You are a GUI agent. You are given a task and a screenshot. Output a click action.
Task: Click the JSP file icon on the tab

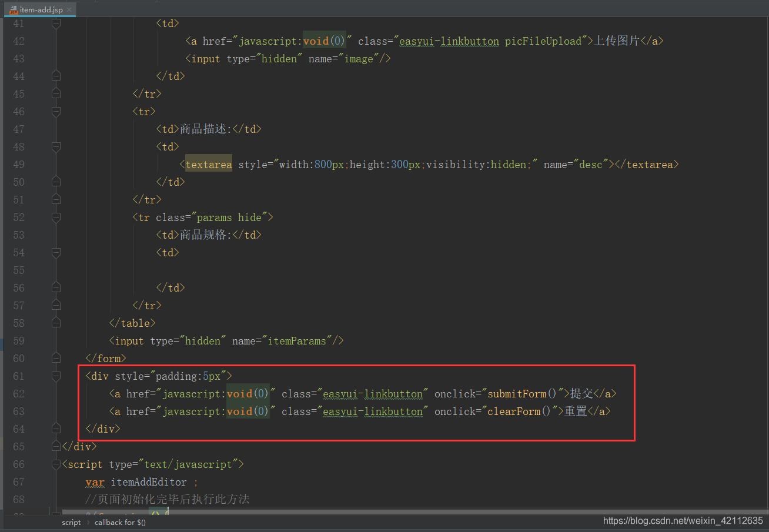[13, 10]
